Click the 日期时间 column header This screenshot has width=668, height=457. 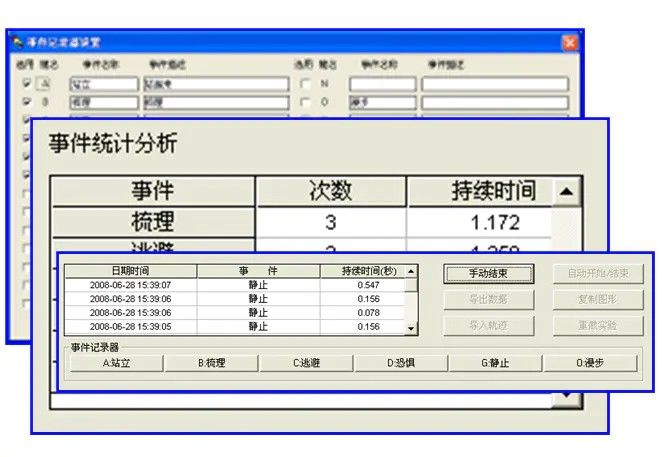[x=130, y=271]
